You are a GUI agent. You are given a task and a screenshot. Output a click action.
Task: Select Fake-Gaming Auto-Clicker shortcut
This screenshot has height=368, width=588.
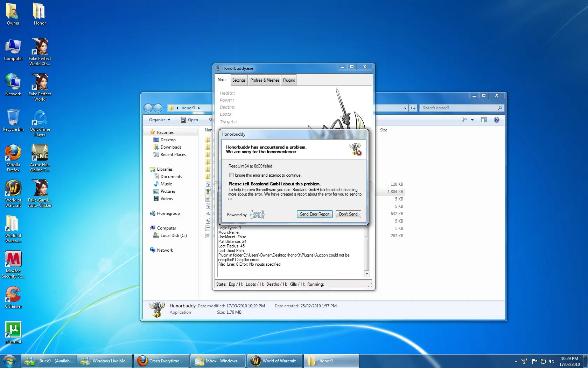click(40, 193)
